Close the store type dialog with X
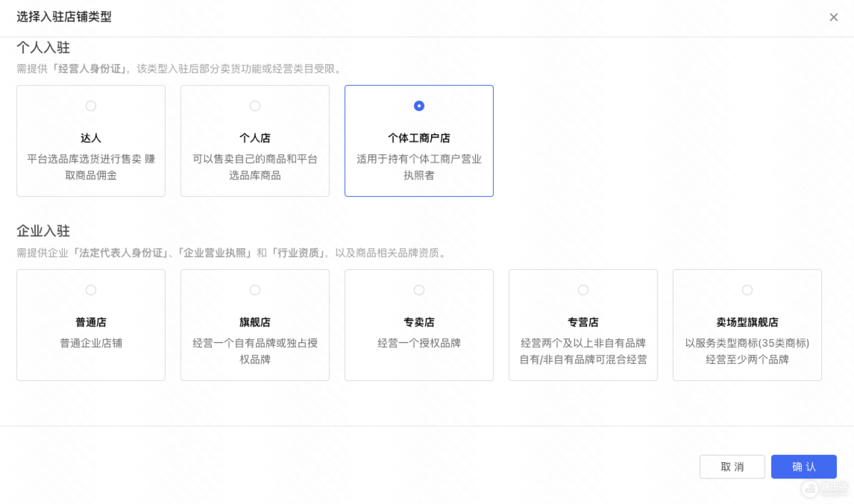Screen dimensions: 854x504 (x=833, y=17)
